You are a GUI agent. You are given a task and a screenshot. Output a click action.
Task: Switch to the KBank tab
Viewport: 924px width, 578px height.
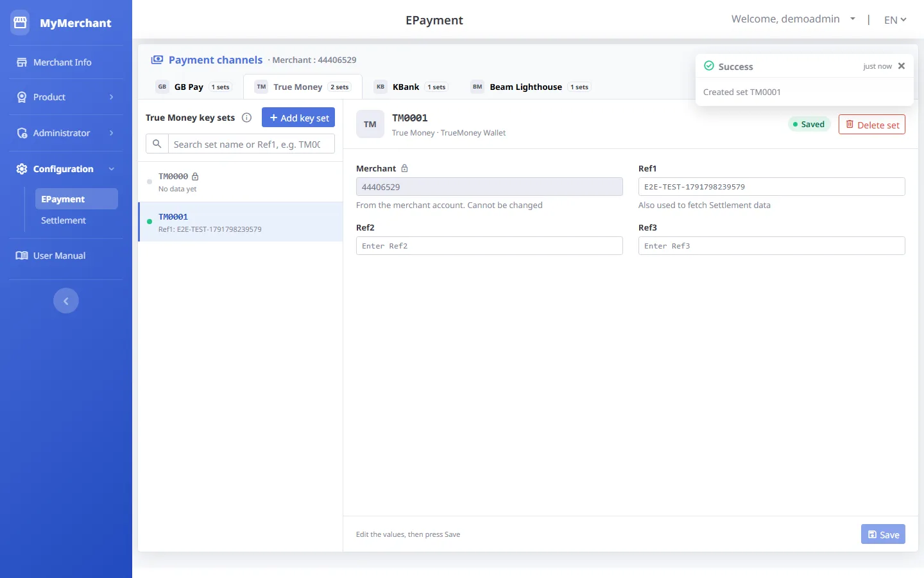click(x=411, y=87)
